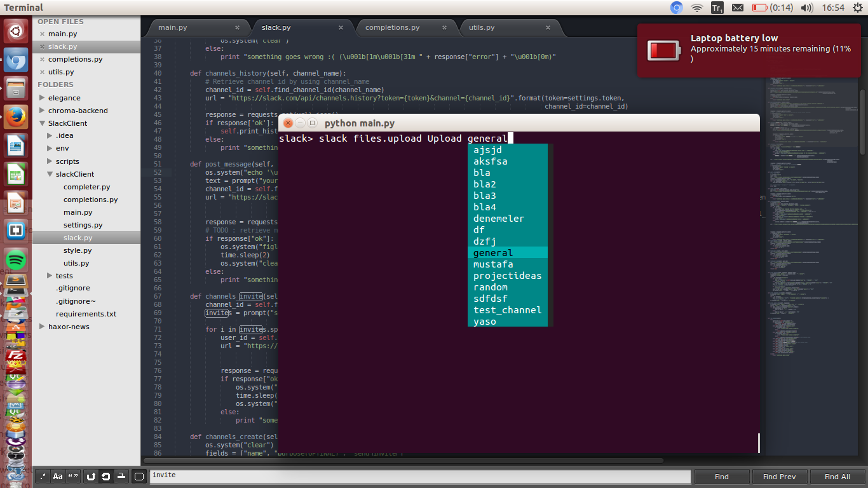The image size is (868, 488).
Task: Expand the env folder
Action: point(50,149)
